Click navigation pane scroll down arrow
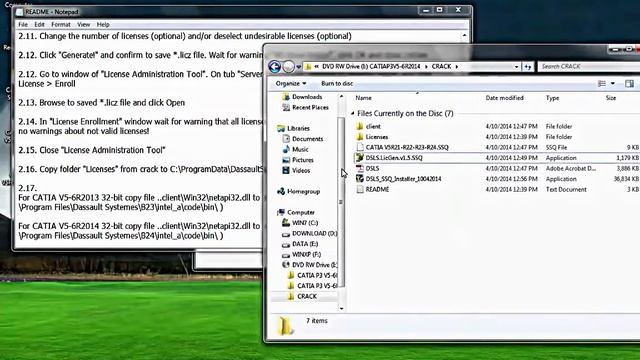640x360 pixels. (341, 309)
